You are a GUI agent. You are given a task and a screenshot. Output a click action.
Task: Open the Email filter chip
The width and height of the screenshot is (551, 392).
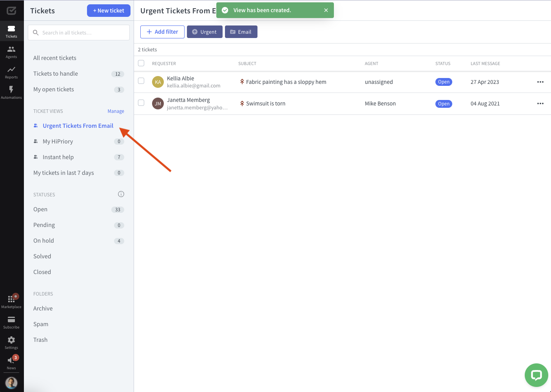(x=241, y=32)
